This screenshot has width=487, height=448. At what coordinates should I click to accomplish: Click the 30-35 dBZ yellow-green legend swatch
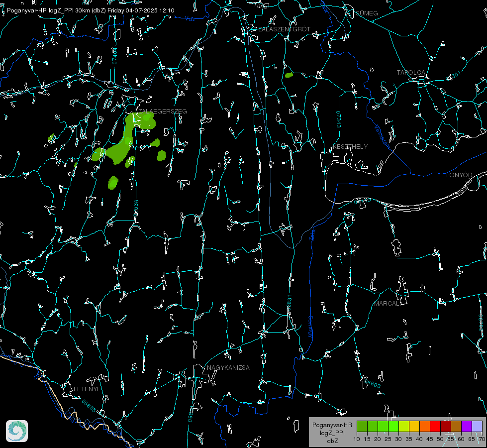pyautogui.click(x=404, y=426)
